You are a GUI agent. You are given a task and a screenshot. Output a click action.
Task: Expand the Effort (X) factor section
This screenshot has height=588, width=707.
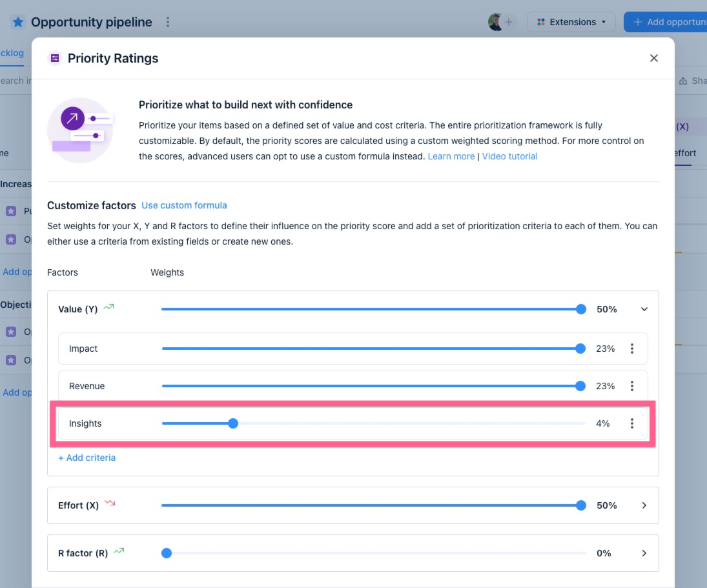click(644, 505)
